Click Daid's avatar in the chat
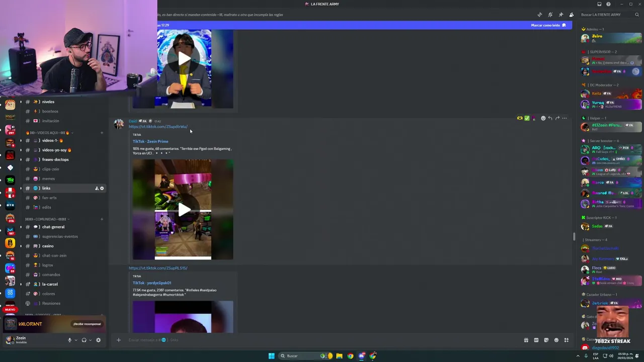The image size is (644, 362). [x=119, y=125]
